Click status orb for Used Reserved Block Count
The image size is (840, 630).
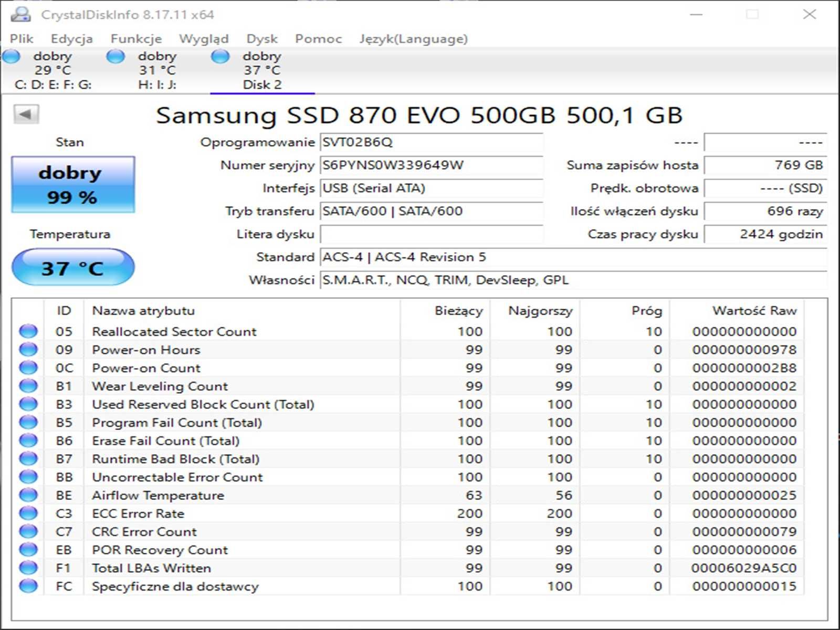point(28,404)
